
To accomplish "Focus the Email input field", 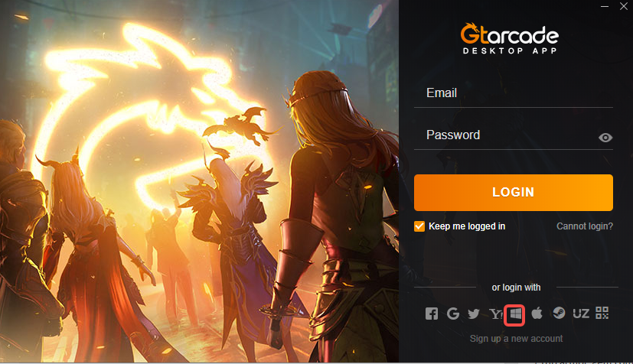I will click(513, 93).
